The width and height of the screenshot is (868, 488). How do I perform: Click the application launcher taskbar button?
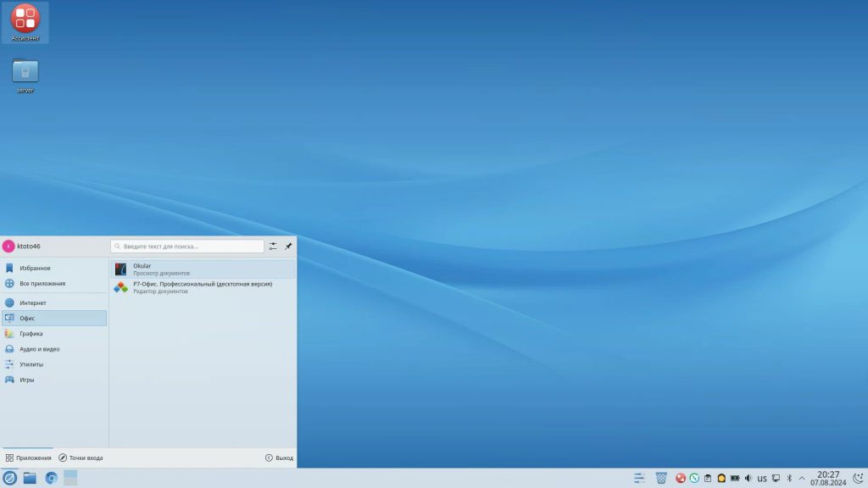click(x=9, y=478)
